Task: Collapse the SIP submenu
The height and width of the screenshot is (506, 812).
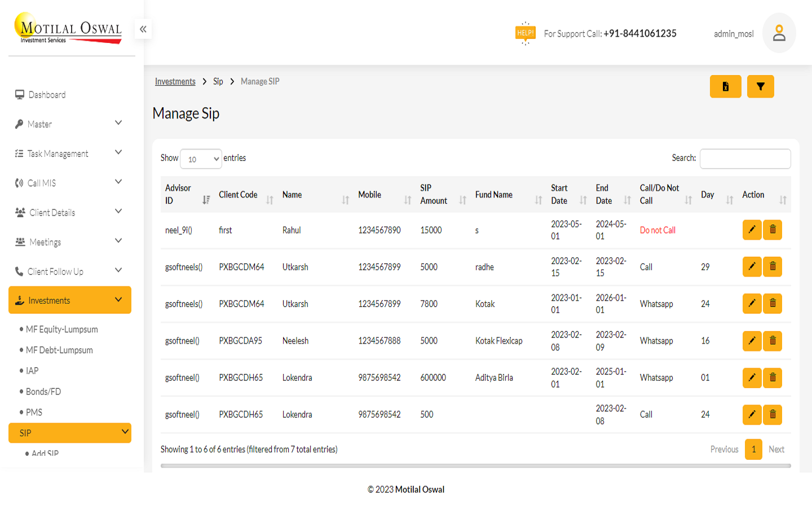Action: (70, 433)
